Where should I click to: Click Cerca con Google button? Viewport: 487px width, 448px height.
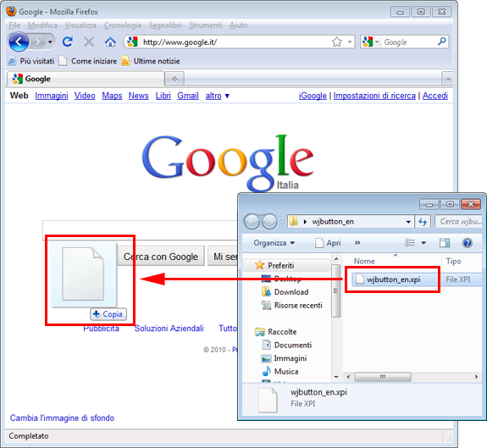point(161,257)
